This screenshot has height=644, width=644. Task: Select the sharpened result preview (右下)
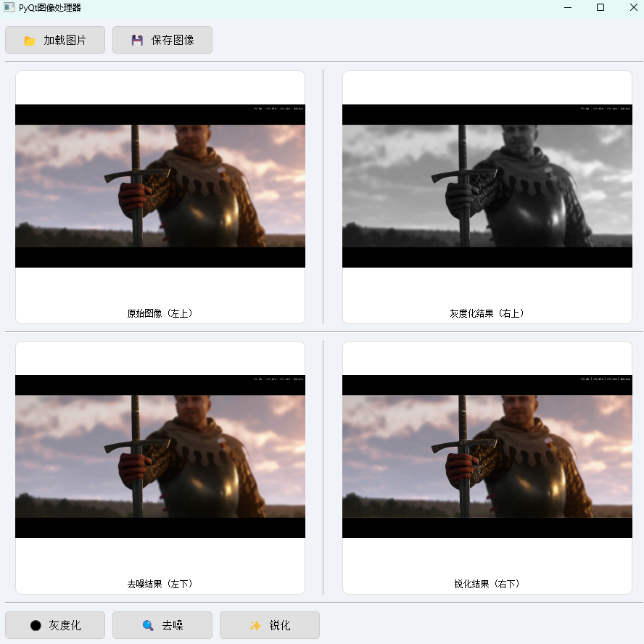point(487,455)
